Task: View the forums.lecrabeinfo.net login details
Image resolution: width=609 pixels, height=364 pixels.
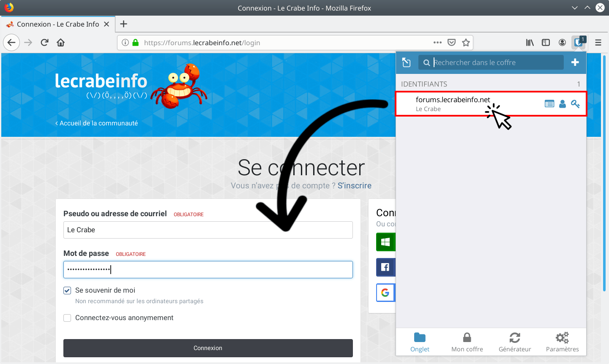Action: tap(549, 104)
